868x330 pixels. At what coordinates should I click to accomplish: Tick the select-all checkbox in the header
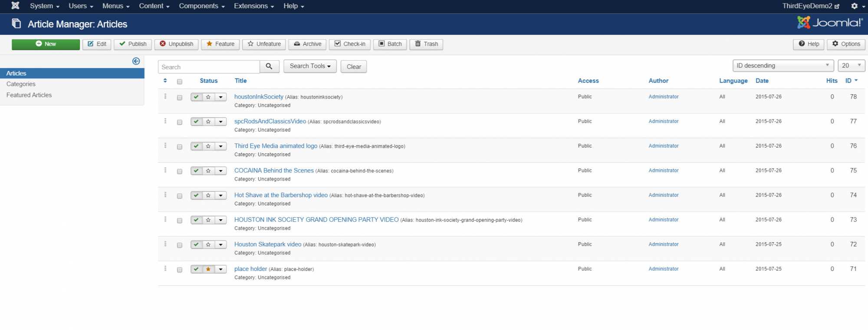click(x=180, y=82)
